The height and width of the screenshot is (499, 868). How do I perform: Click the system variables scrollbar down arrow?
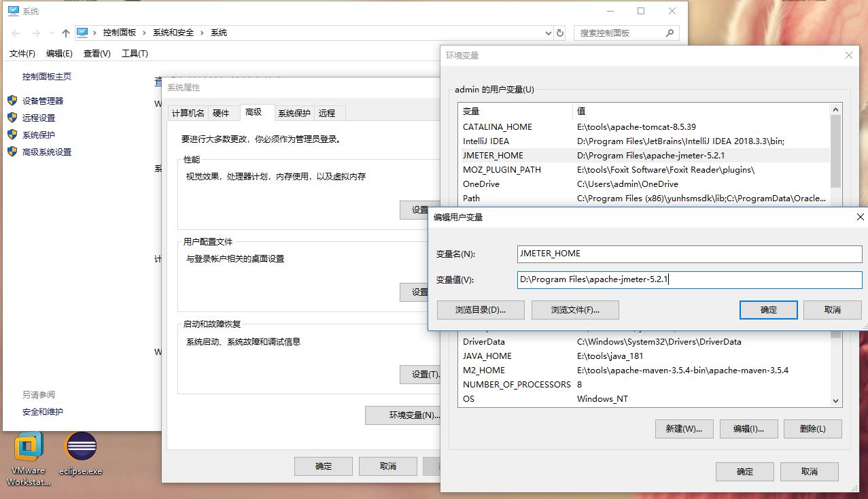836,401
